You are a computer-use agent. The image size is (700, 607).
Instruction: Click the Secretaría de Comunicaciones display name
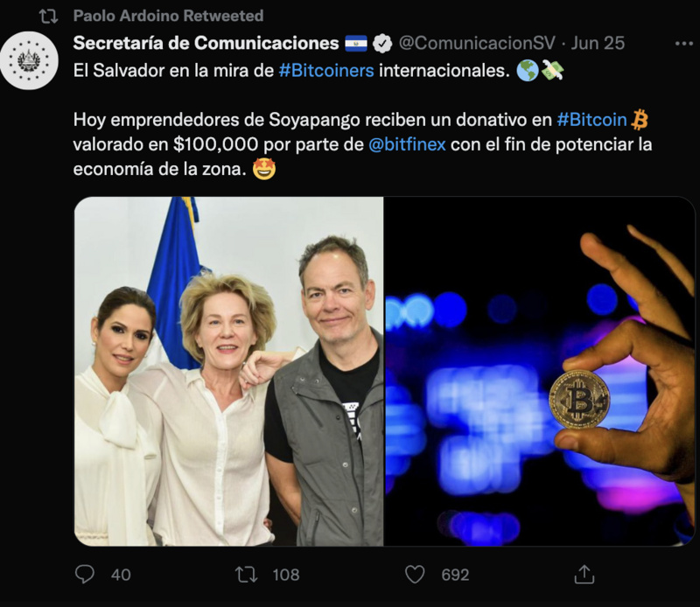(206, 43)
